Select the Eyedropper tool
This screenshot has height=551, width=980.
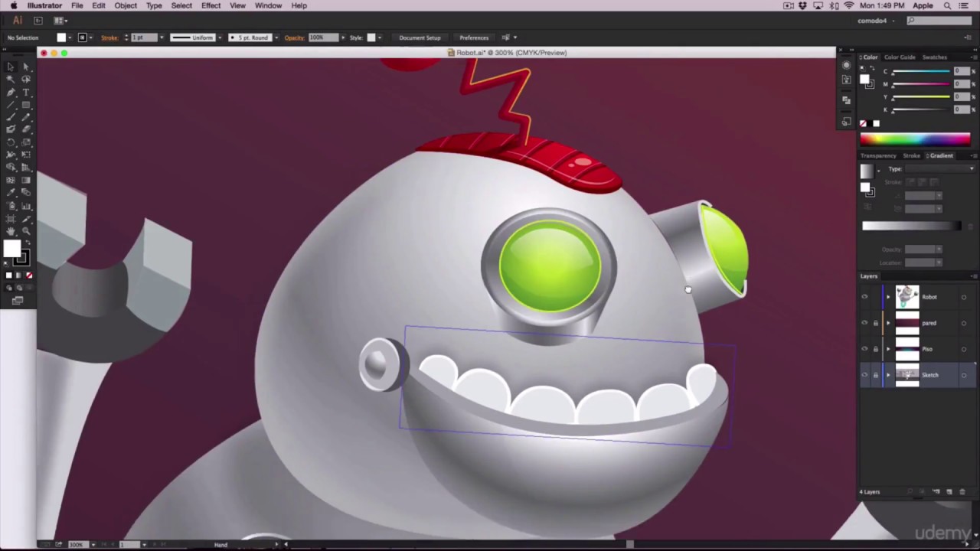[x=11, y=192]
